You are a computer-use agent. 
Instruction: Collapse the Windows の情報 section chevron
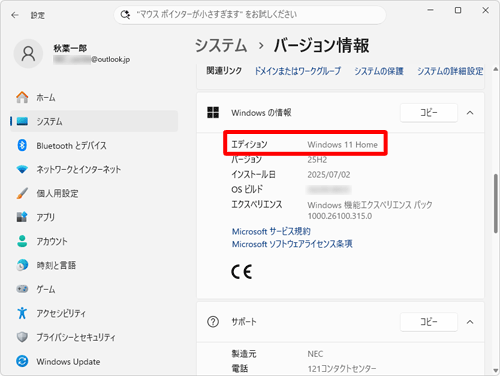tap(470, 113)
